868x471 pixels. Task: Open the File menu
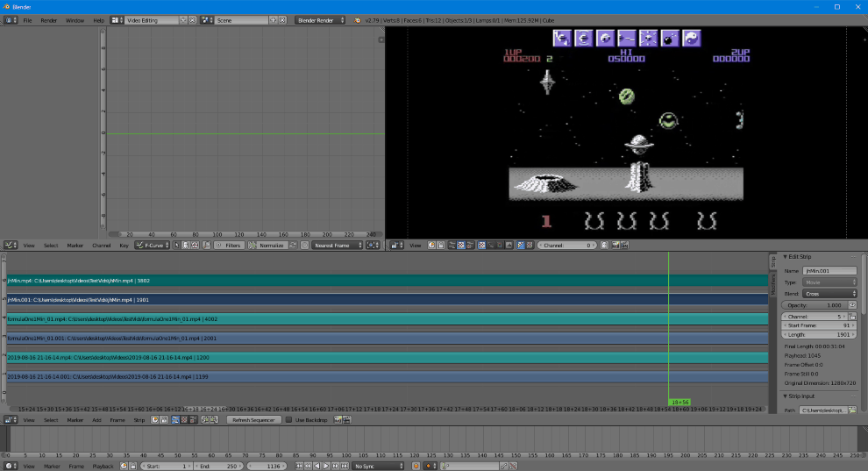click(27, 20)
